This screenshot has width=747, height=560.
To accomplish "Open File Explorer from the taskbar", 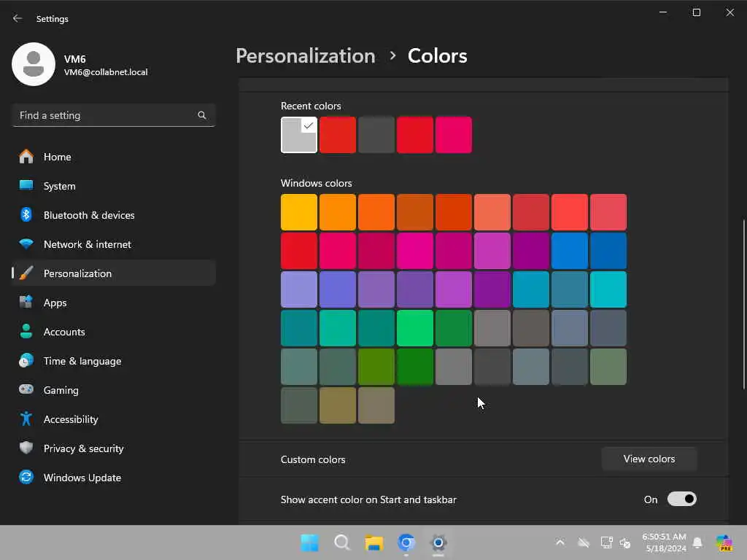I will [x=374, y=542].
